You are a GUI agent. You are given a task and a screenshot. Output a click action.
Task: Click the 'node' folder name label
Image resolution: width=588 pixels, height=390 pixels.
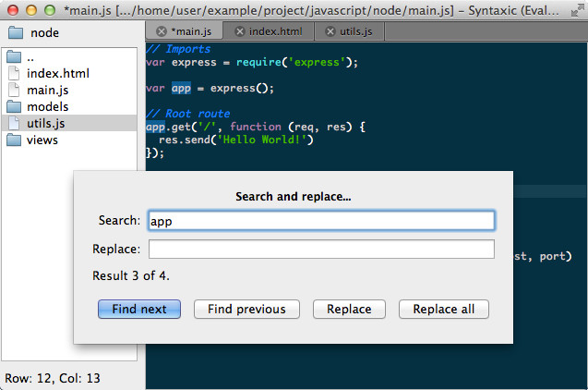(44, 32)
